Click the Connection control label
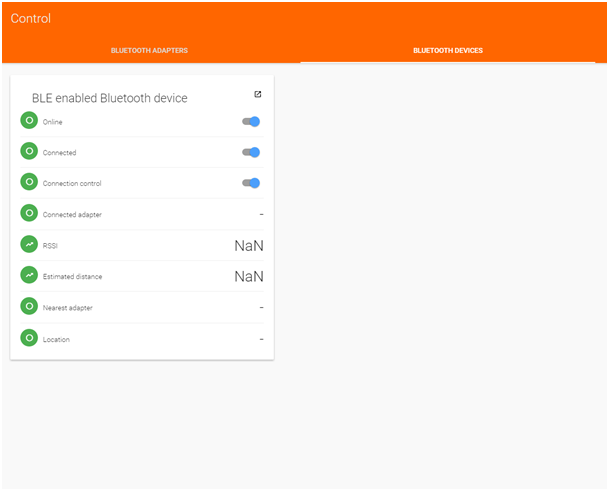The height and width of the screenshot is (491, 609). tap(72, 183)
